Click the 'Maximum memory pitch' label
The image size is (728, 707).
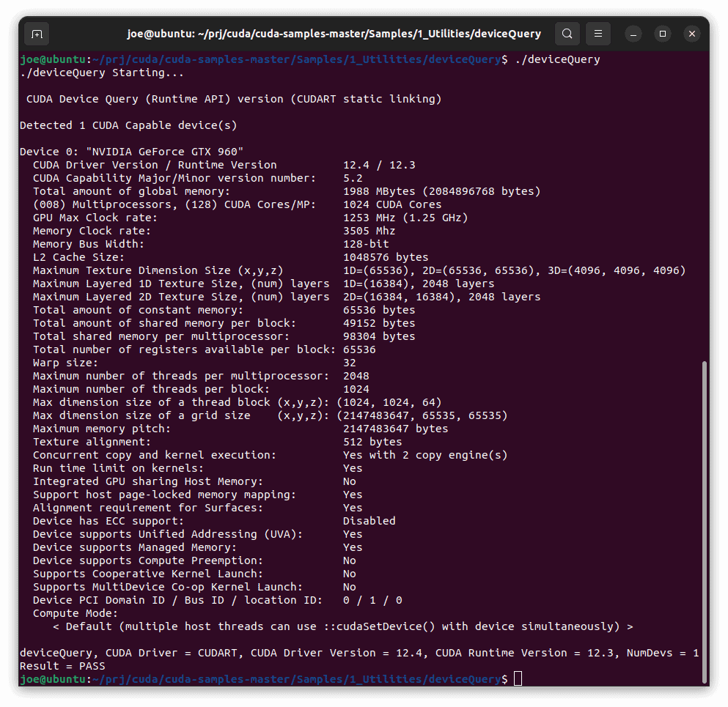(x=102, y=429)
